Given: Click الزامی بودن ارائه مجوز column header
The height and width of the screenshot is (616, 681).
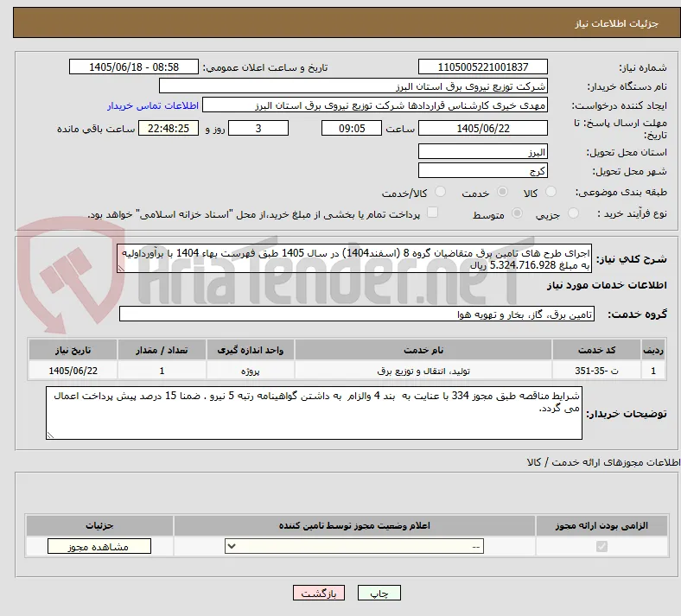Looking at the screenshot, I should pyautogui.click(x=601, y=525).
